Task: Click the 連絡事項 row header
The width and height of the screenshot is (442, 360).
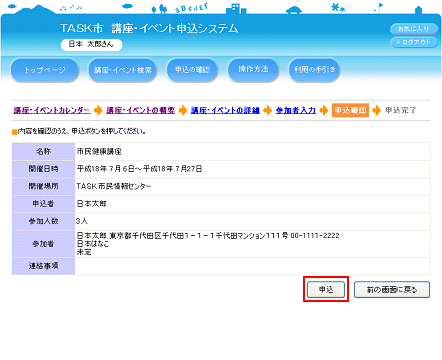Action: pos(43,266)
